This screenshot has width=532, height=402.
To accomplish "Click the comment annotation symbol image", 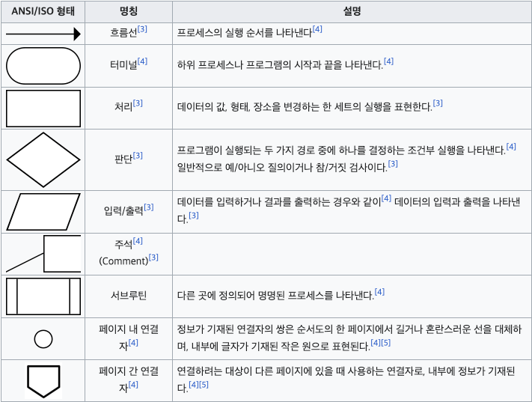I will (43, 254).
